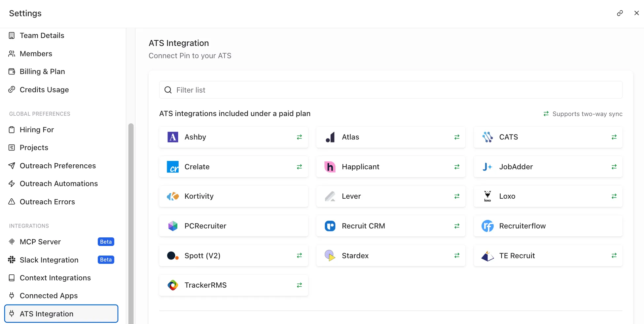Click the Lever two-way sync arrows
This screenshot has height=324, width=644.
tap(457, 196)
